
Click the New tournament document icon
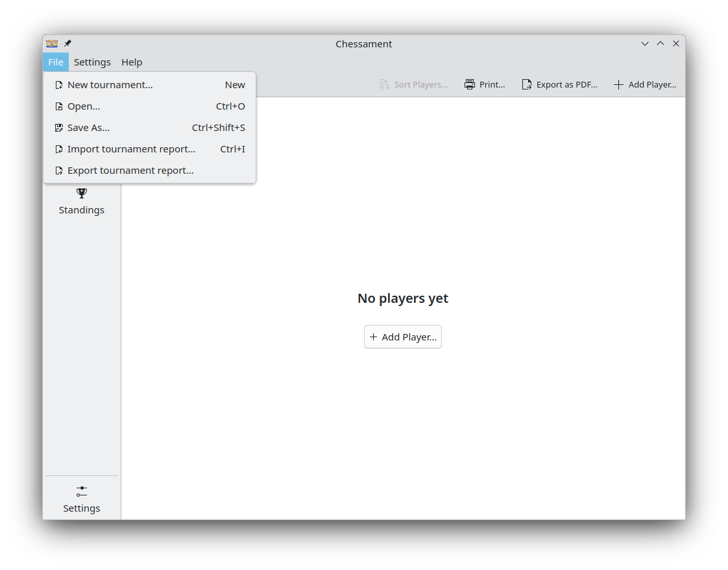coord(59,85)
